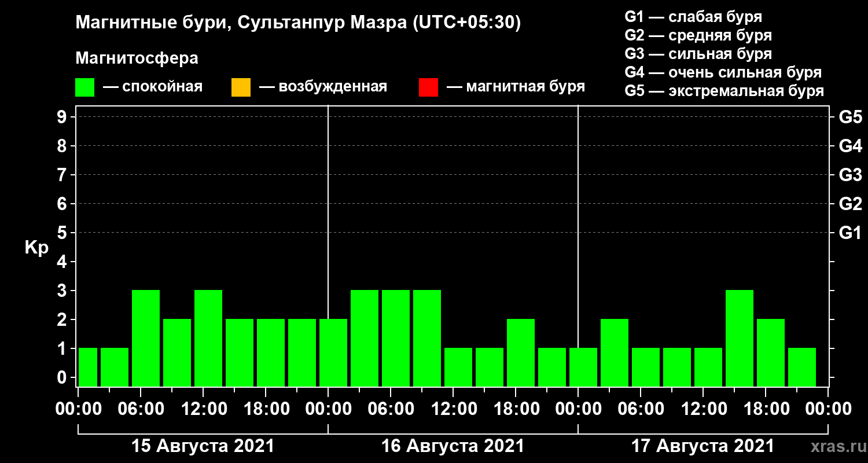The image size is (868, 463).
Task: Click the 15 August 09:00–12:00 bar (Kp 2)
Action: [x=177, y=352]
